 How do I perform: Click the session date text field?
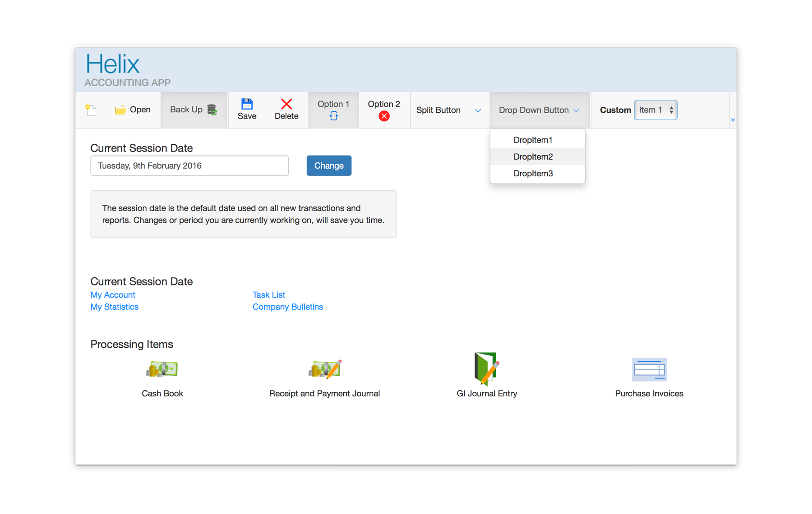click(x=189, y=166)
